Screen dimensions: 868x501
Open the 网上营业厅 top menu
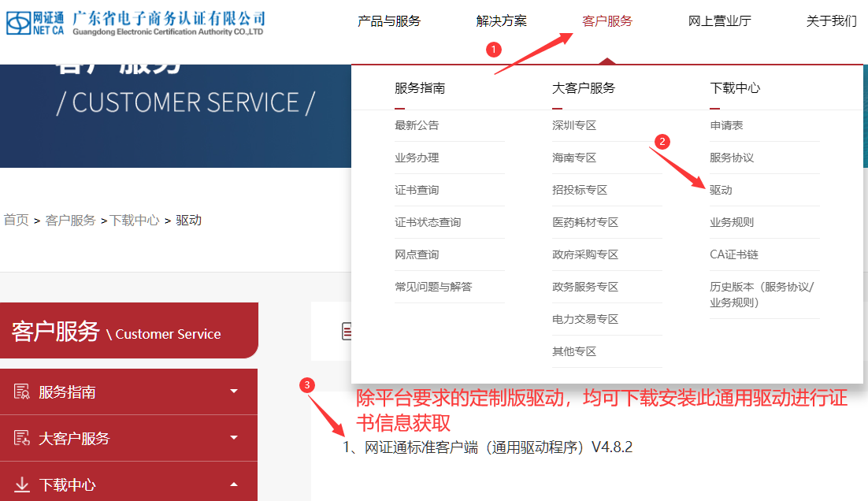tap(719, 21)
